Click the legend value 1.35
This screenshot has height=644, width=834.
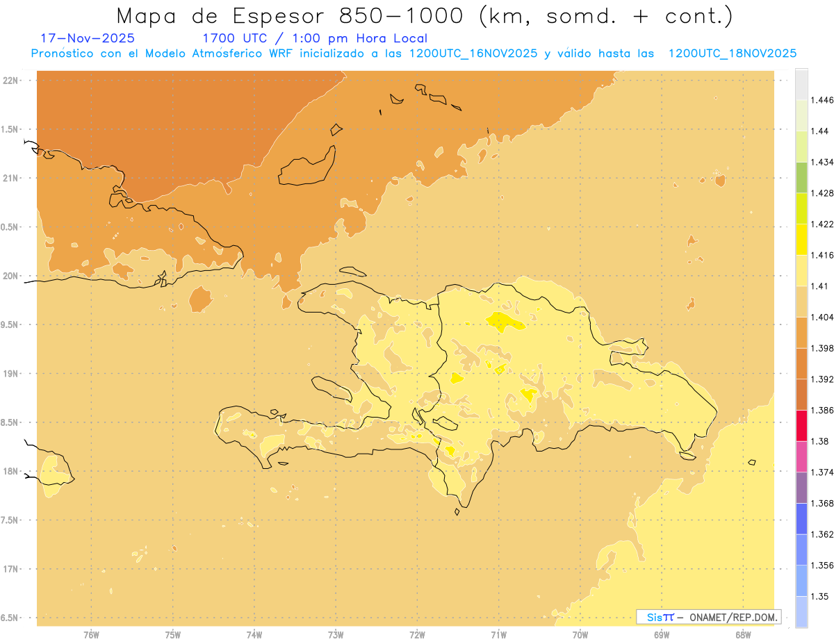[x=820, y=596]
